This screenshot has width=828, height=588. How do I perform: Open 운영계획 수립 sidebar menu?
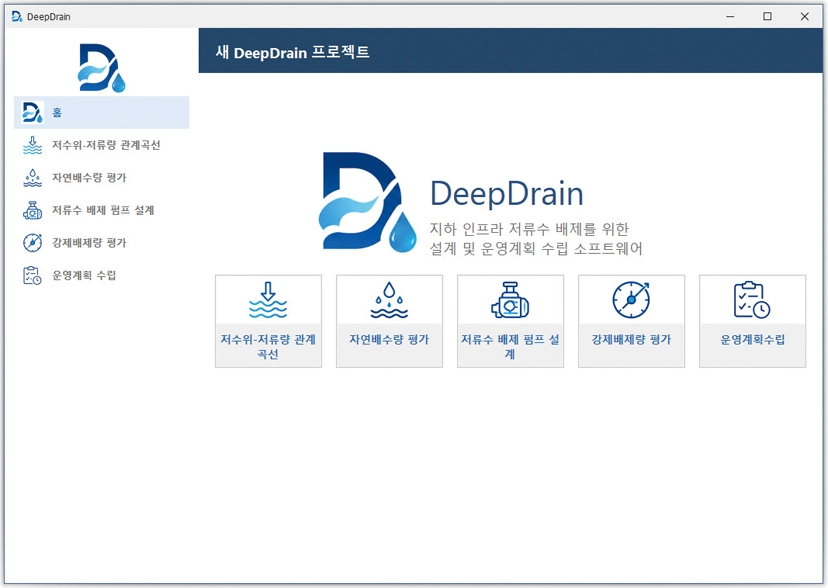[101, 276]
